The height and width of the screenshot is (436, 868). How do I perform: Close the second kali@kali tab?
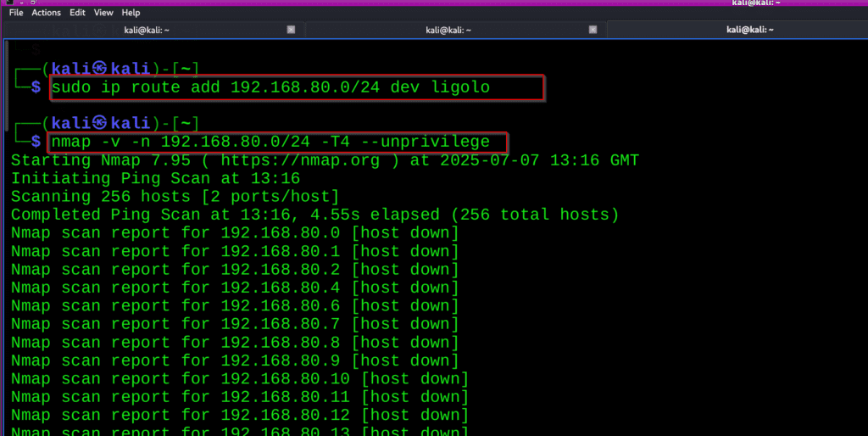click(x=593, y=30)
